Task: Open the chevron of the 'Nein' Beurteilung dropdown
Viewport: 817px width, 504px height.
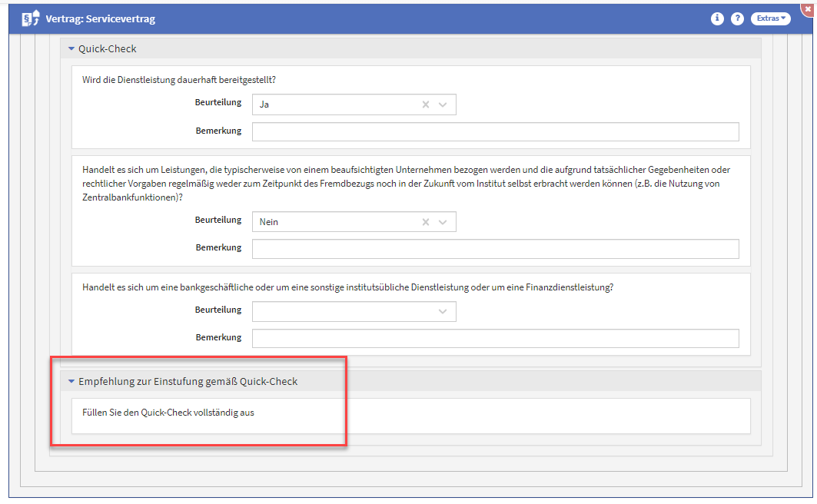Action: coord(443,222)
